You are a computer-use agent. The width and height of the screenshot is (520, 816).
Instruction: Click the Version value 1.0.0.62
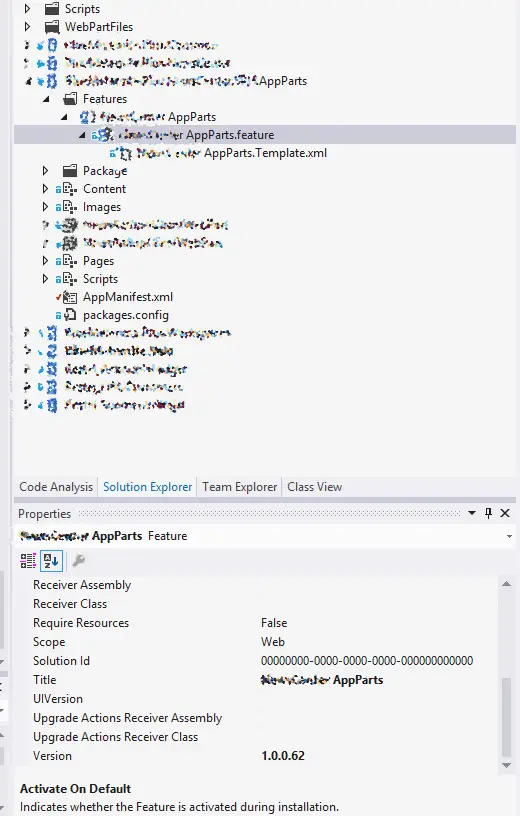coord(283,756)
